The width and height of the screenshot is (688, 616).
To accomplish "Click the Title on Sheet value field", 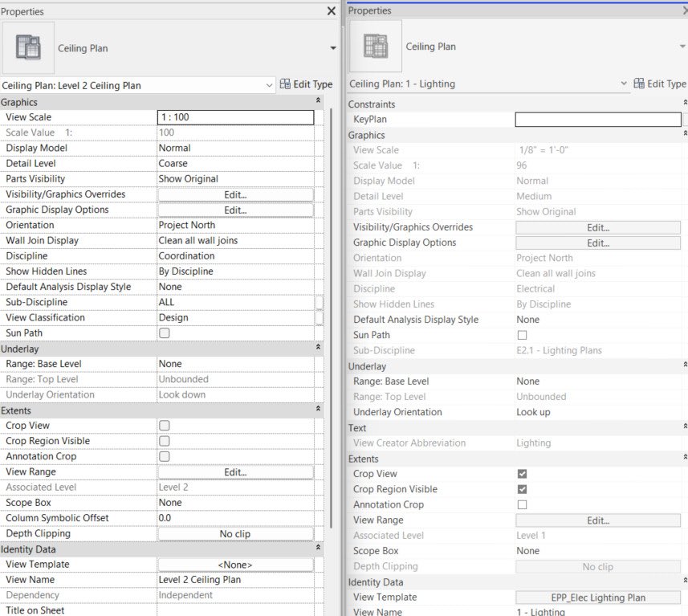I will 236,610.
